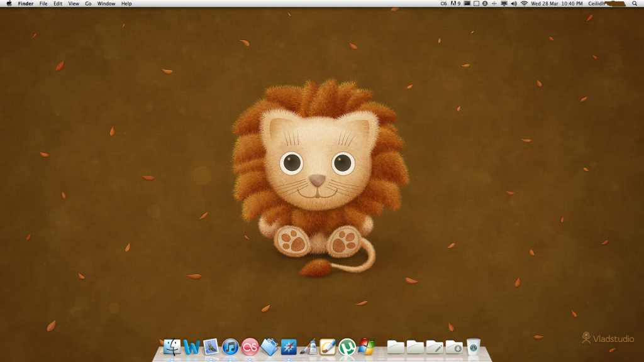The width and height of the screenshot is (644, 362).
Task: Launch the Windows flag icon in dock
Action: coord(367,347)
